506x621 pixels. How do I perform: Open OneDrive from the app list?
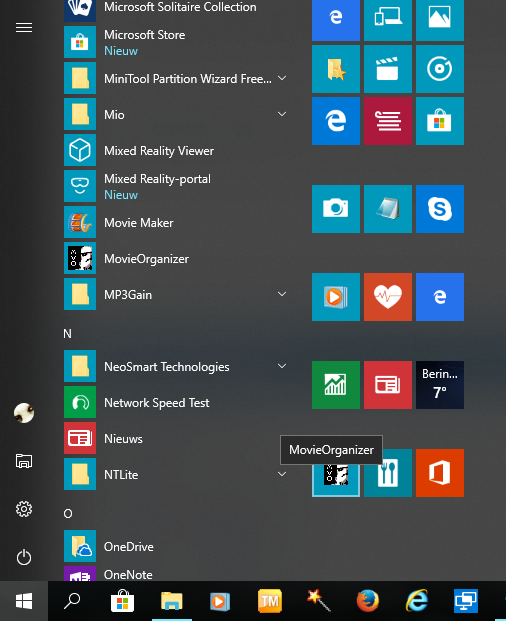(x=175, y=546)
